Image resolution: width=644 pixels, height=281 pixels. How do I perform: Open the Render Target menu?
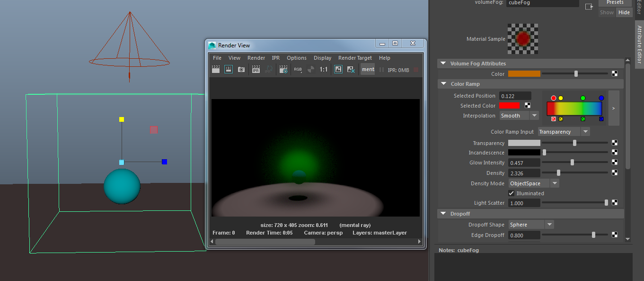[x=355, y=58]
